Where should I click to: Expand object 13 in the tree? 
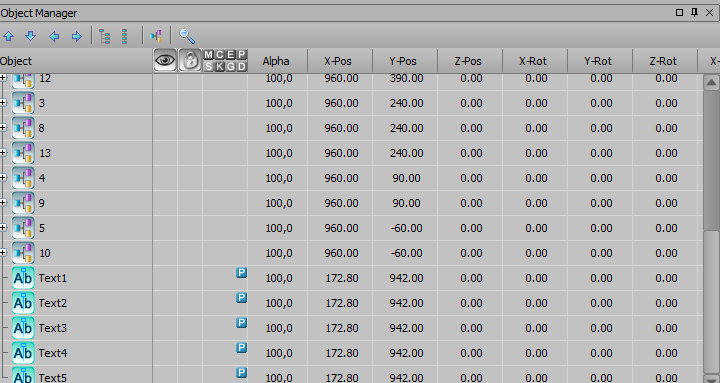(x=3, y=153)
